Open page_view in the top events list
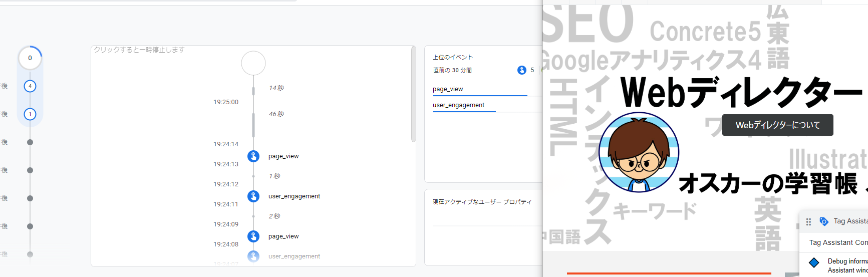This screenshot has height=277, width=868. (x=448, y=89)
